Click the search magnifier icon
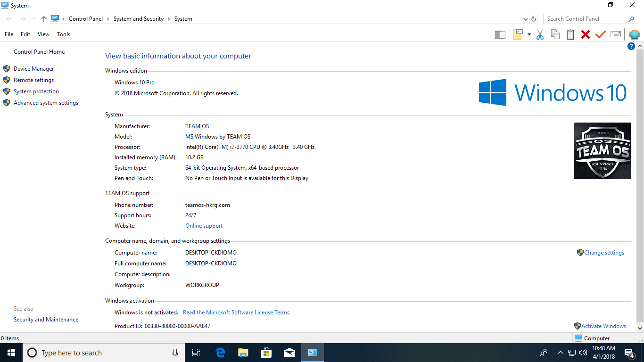The image size is (644, 362). click(631, 19)
